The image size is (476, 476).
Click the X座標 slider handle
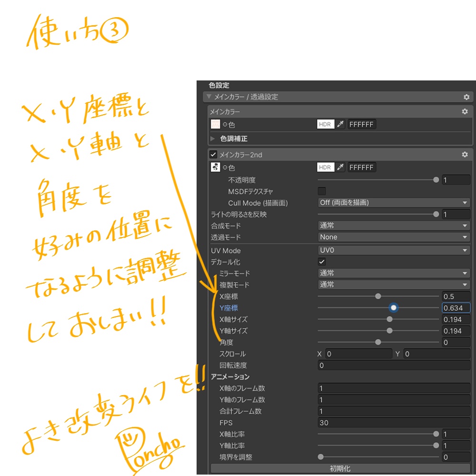click(378, 296)
